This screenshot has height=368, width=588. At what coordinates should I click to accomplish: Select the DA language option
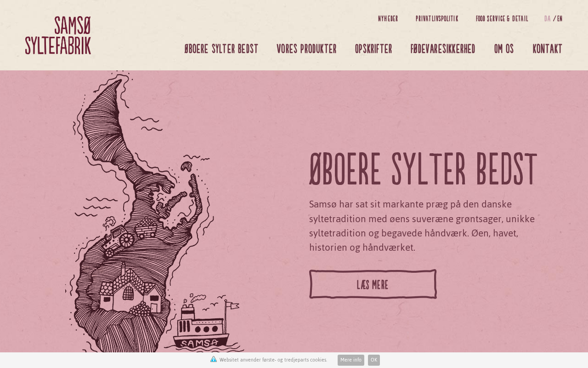[548, 19]
